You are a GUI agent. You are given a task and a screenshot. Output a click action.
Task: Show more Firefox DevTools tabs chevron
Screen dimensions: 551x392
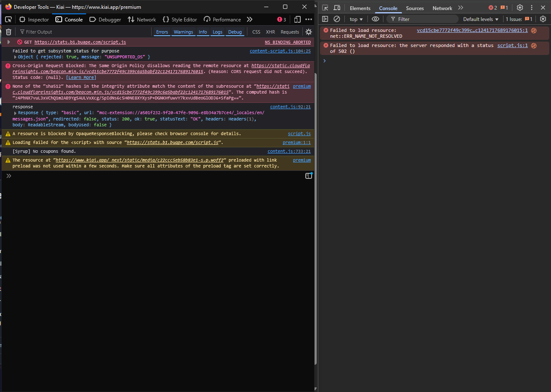click(x=249, y=19)
